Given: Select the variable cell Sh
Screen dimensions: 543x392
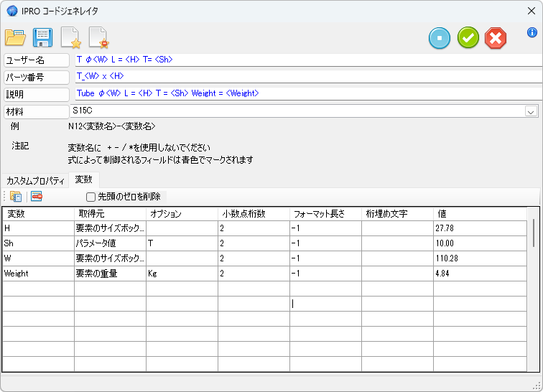Looking at the screenshot, I should click(x=39, y=243).
